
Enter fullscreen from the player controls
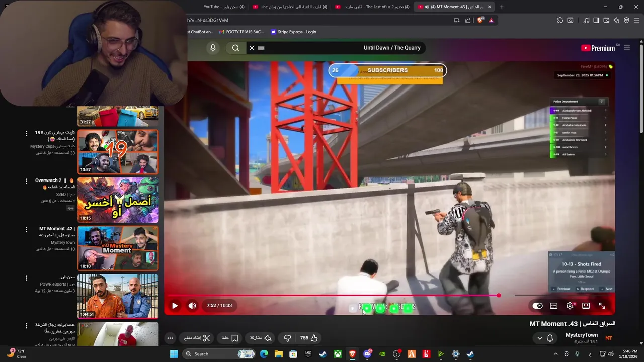coord(602,306)
